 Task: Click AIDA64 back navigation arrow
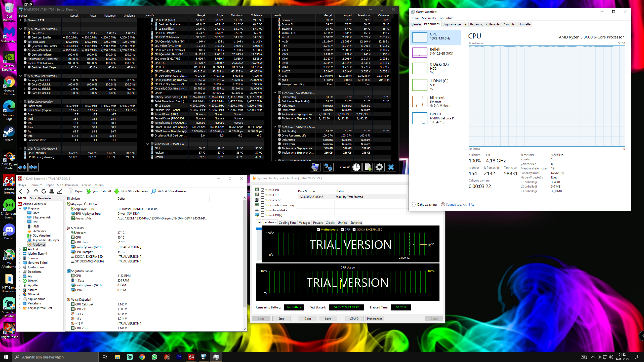[x=21, y=191]
